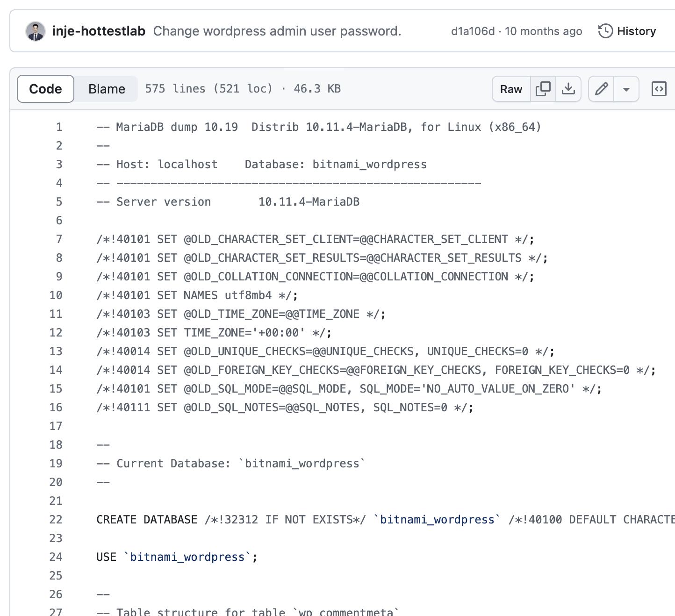Select line number 22

point(56,520)
